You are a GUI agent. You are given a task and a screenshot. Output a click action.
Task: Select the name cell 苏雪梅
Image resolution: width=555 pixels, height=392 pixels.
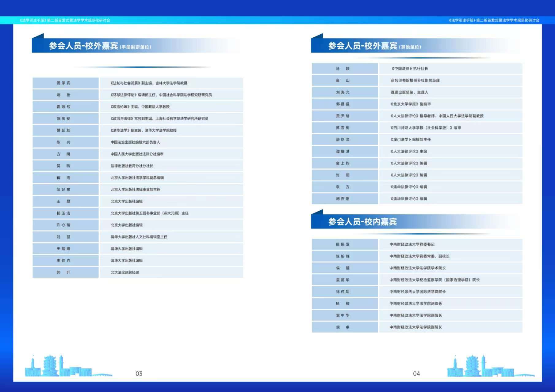click(x=343, y=128)
